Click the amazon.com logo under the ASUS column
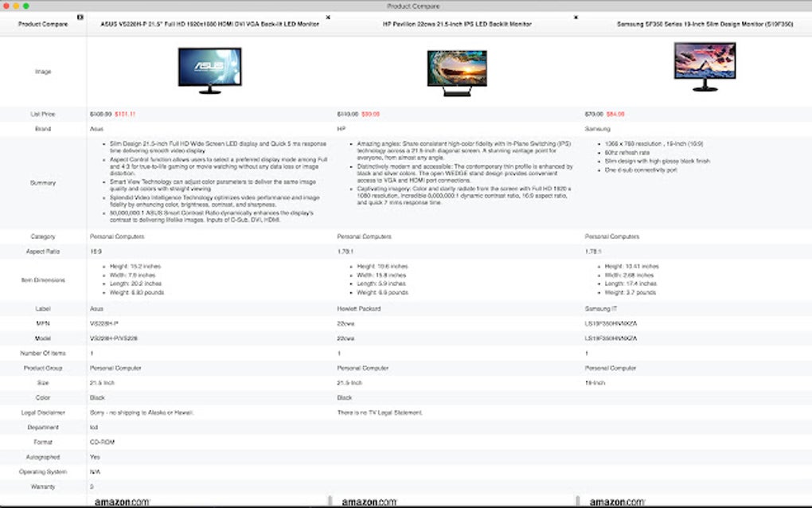 click(x=123, y=502)
